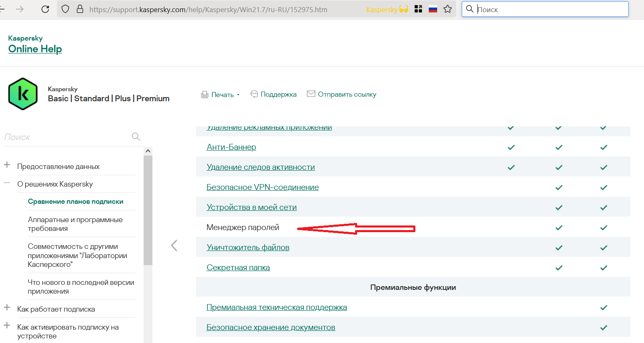Click the QR code grid icon
The image size is (644, 343).
[x=418, y=9]
